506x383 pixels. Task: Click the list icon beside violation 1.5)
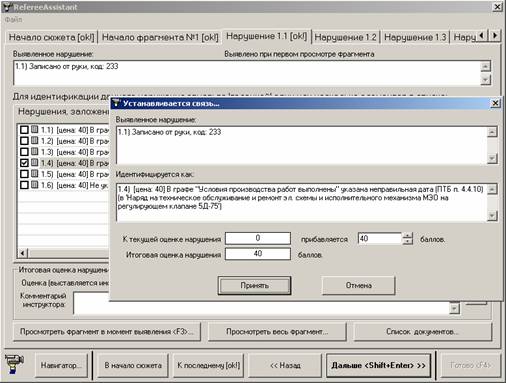pyautogui.click(x=35, y=174)
